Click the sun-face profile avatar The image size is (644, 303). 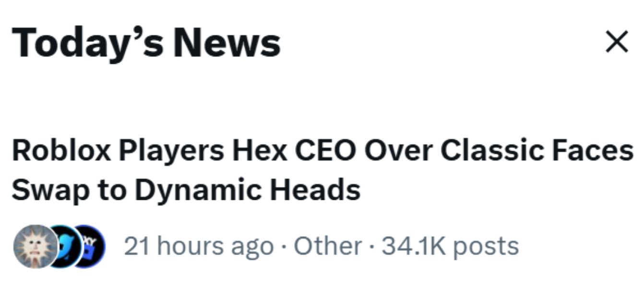34,246
